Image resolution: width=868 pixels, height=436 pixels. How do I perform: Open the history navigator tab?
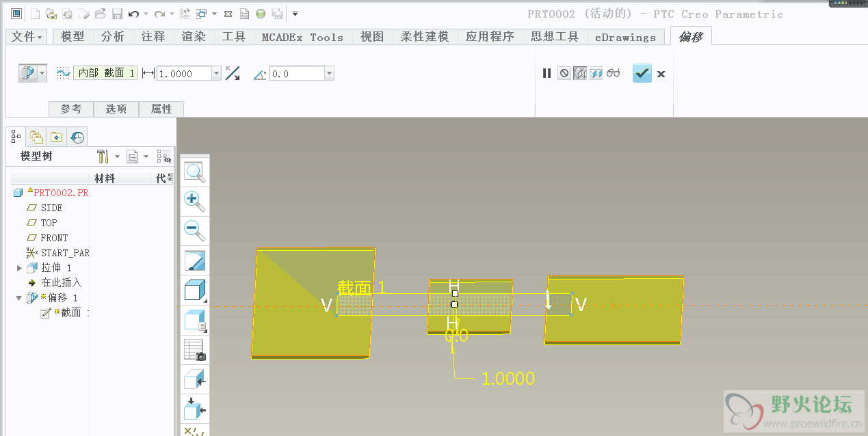(77, 137)
